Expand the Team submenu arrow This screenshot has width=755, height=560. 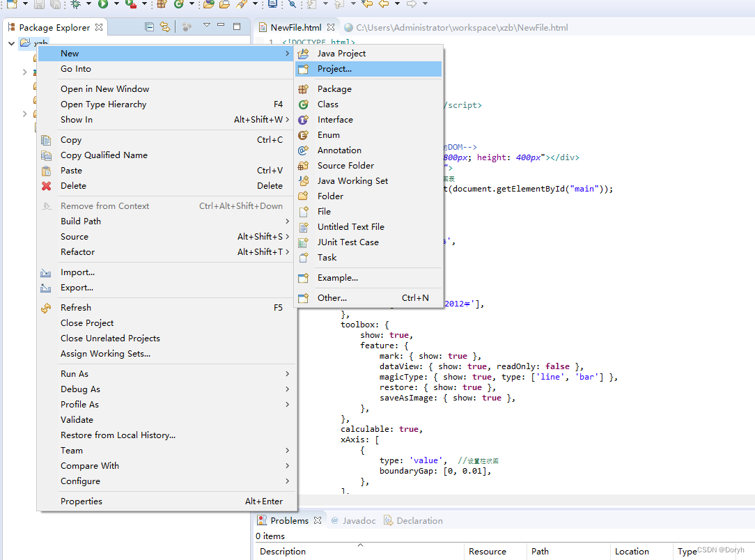pos(288,451)
